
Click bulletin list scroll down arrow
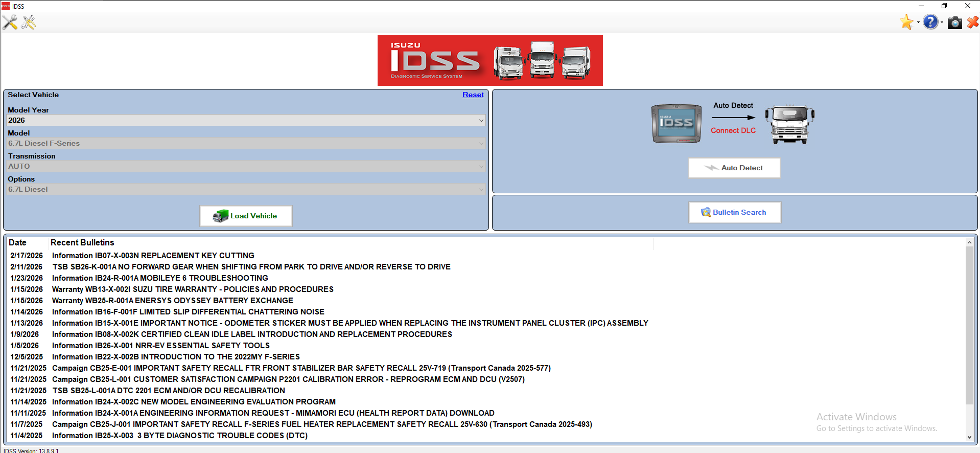coord(969,437)
